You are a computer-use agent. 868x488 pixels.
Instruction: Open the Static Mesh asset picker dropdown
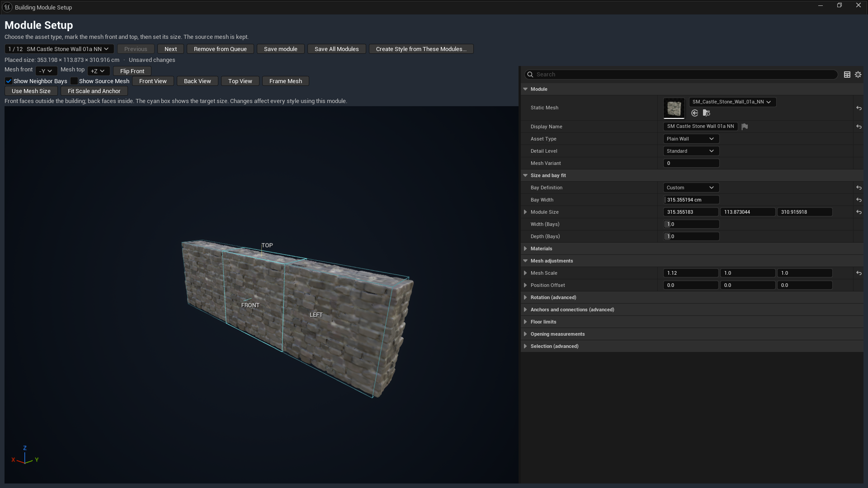click(732, 102)
